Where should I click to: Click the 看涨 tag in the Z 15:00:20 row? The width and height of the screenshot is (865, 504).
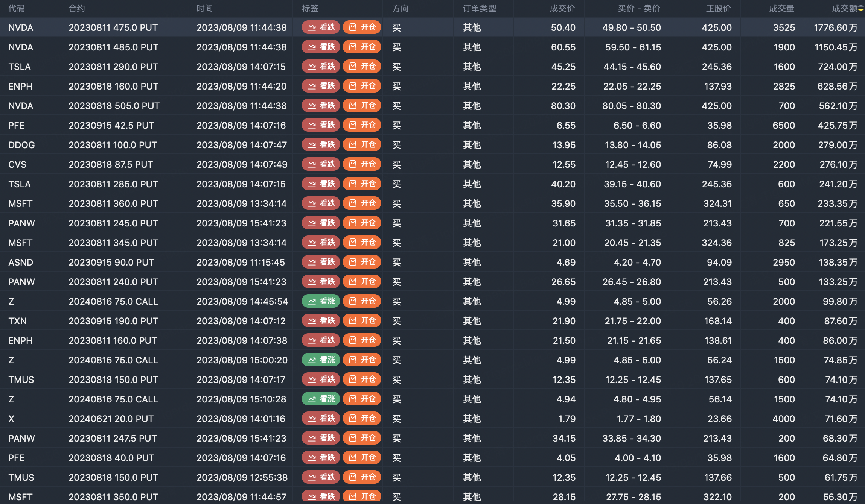321,360
